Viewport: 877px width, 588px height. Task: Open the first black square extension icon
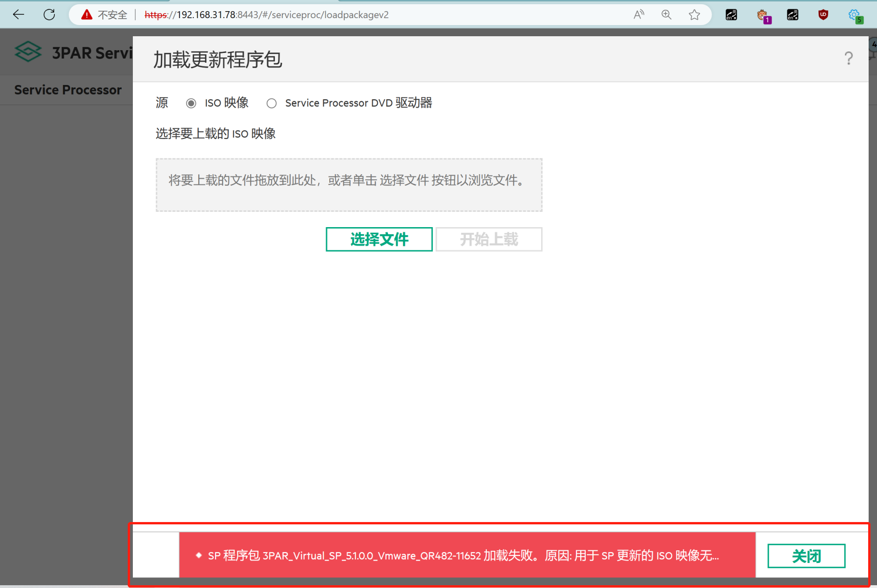click(731, 15)
